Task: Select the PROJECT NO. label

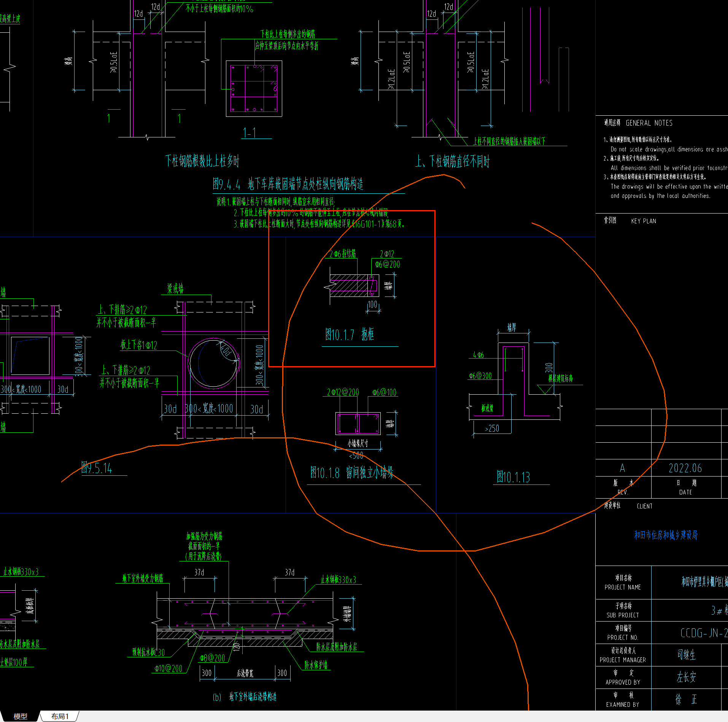Action: click(x=623, y=638)
